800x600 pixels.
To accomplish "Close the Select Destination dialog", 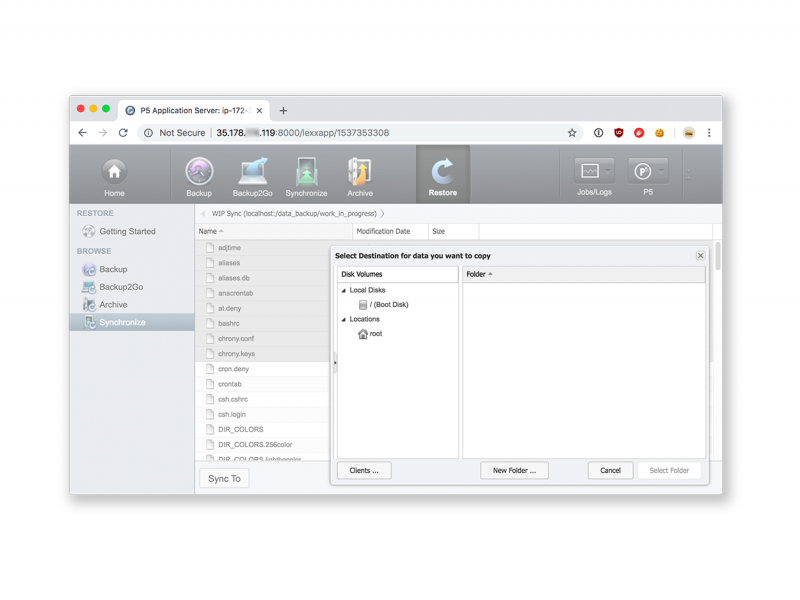I will click(x=701, y=256).
